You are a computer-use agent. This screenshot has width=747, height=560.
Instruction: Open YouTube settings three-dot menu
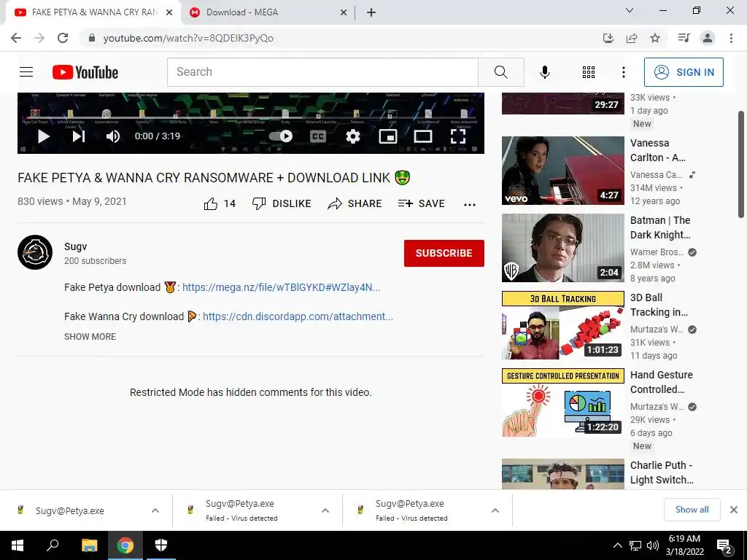(623, 72)
